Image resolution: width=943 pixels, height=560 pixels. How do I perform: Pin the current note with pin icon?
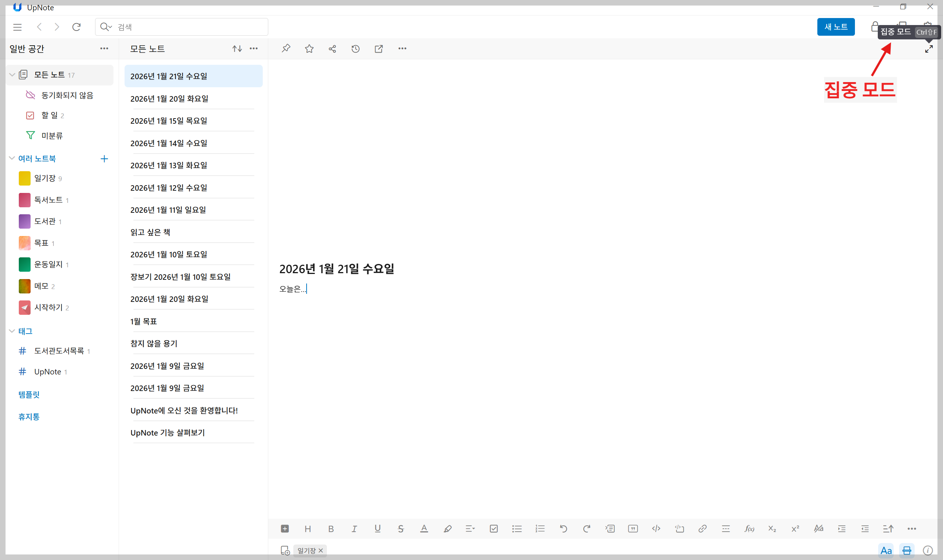pyautogui.click(x=286, y=49)
